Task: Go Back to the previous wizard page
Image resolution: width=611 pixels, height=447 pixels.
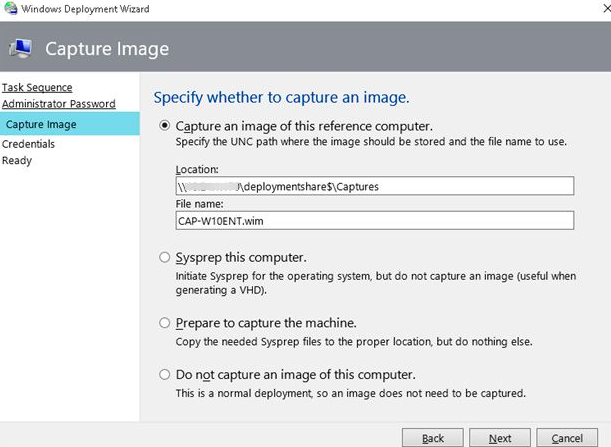Action: point(433,438)
